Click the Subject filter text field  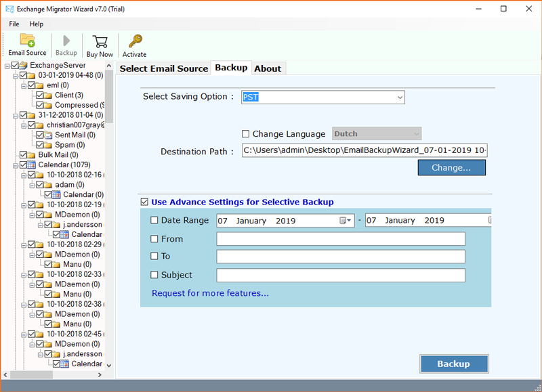coord(341,276)
